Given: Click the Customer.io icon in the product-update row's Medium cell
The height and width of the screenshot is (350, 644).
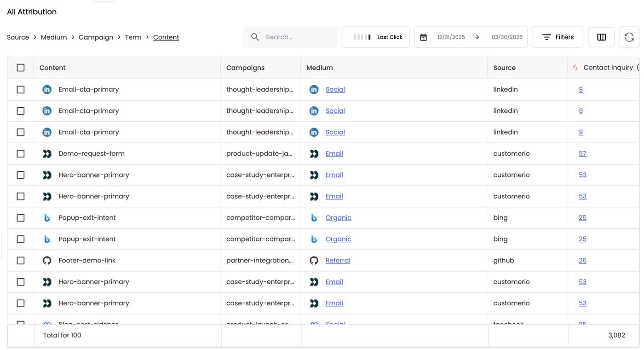Looking at the screenshot, I should click(314, 154).
